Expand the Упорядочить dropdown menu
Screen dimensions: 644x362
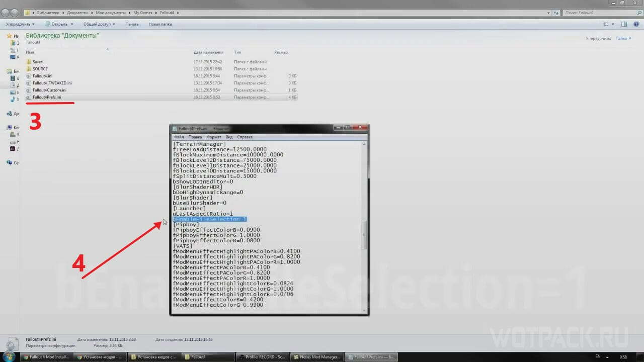(20, 24)
